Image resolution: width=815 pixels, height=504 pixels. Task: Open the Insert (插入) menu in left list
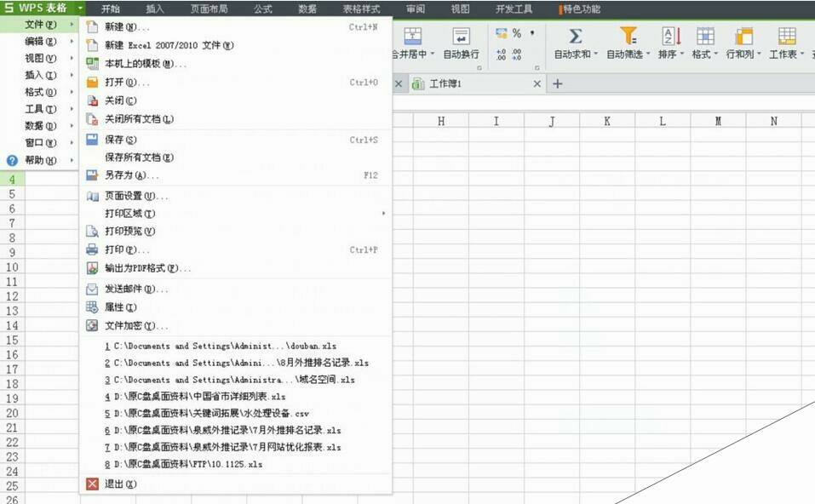pos(39,75)
